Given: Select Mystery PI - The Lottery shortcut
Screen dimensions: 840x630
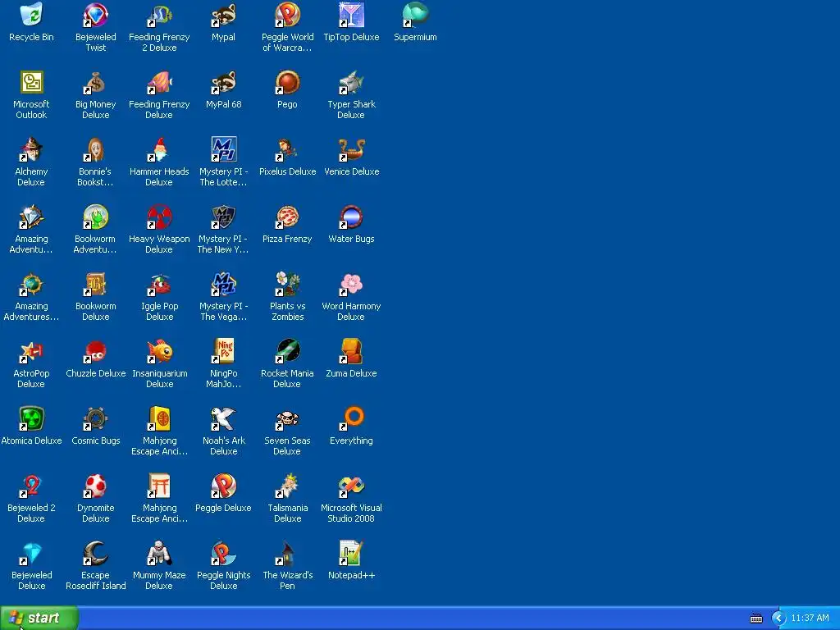Looking at the screenshot, I should tap(223, 149).
